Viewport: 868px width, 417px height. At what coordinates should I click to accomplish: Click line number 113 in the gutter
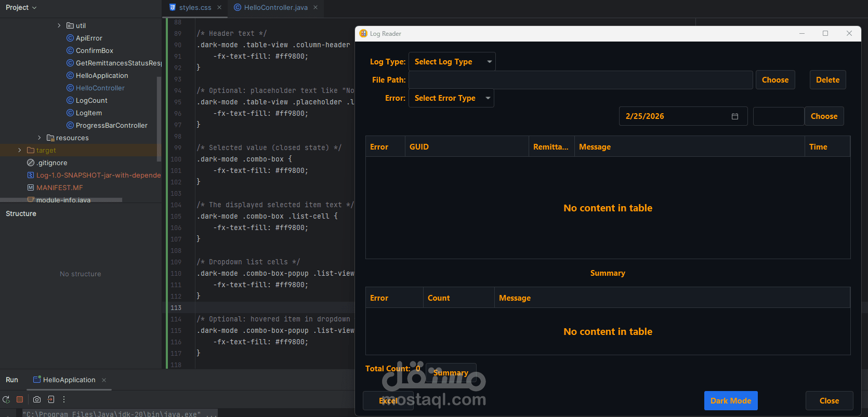pos(176,307)
